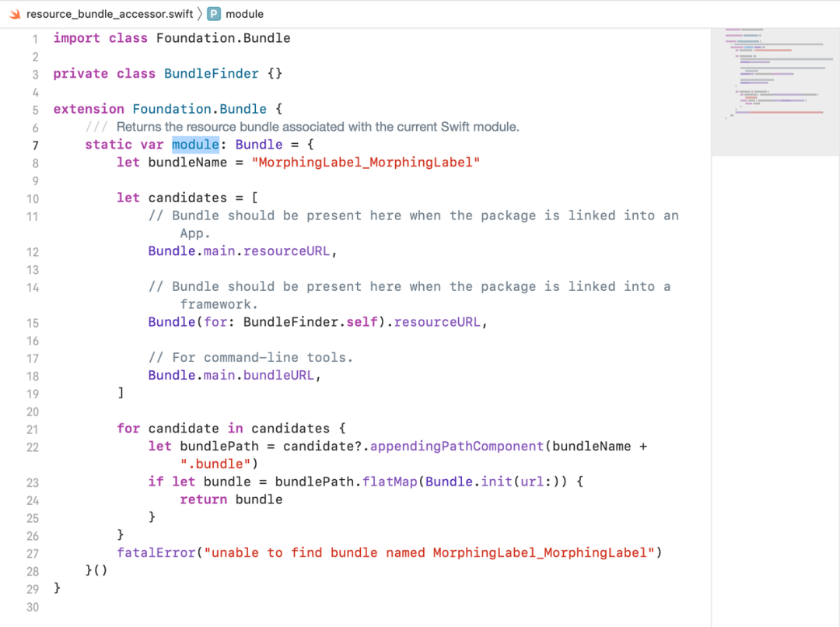Click the appendingPathComponent method call
Viewport: 840px width, 627px height.
[x=457, y=447]
